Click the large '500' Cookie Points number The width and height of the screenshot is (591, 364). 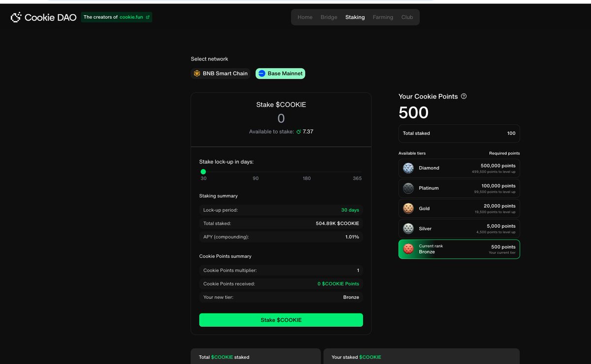[414, 113]
